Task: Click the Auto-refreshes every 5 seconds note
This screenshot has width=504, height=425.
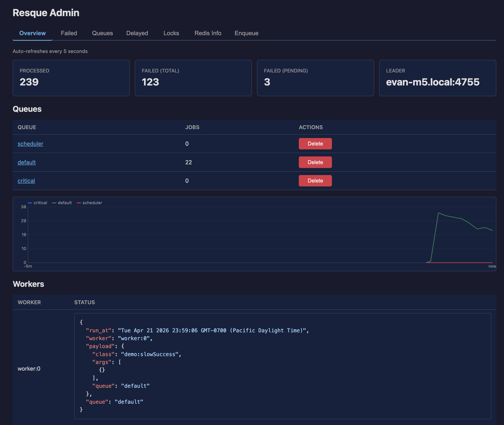Action: [x=50, y=51]
